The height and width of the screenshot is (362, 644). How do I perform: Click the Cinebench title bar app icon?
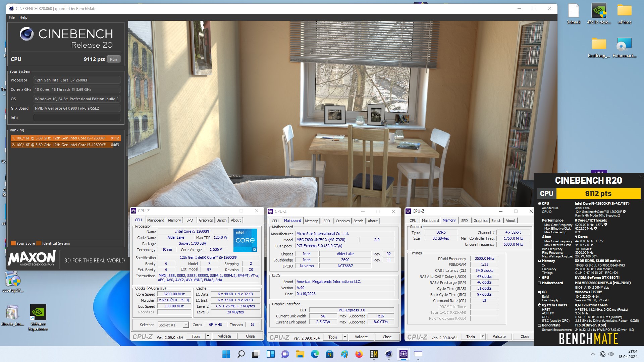tap(11, 8)
